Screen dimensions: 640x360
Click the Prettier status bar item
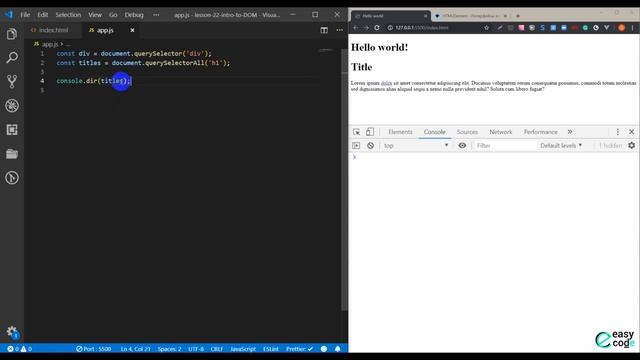pos(299,349)
